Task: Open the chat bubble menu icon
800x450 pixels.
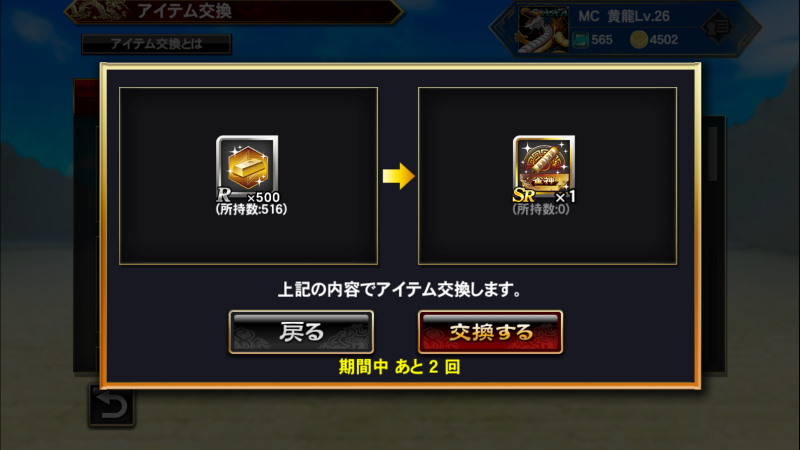Action: click(x=718, y=27)
